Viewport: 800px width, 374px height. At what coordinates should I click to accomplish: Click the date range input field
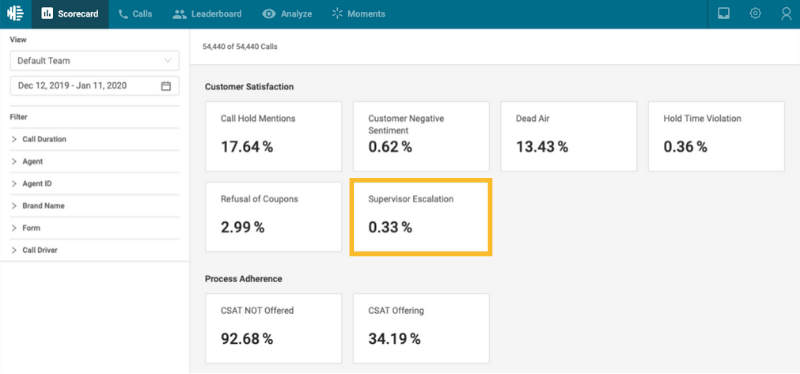click(x=94, y=86)
